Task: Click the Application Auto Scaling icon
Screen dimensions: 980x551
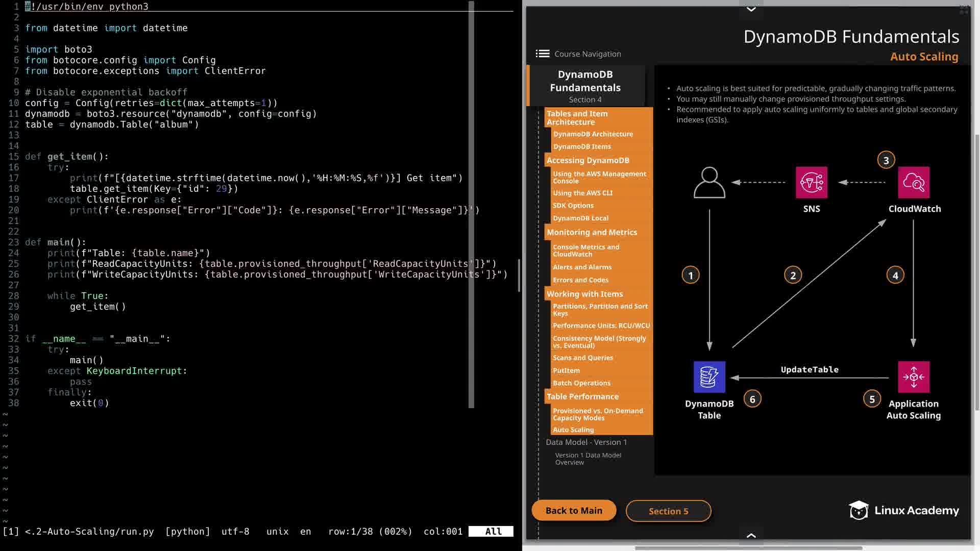Action: tap(913, 377)
